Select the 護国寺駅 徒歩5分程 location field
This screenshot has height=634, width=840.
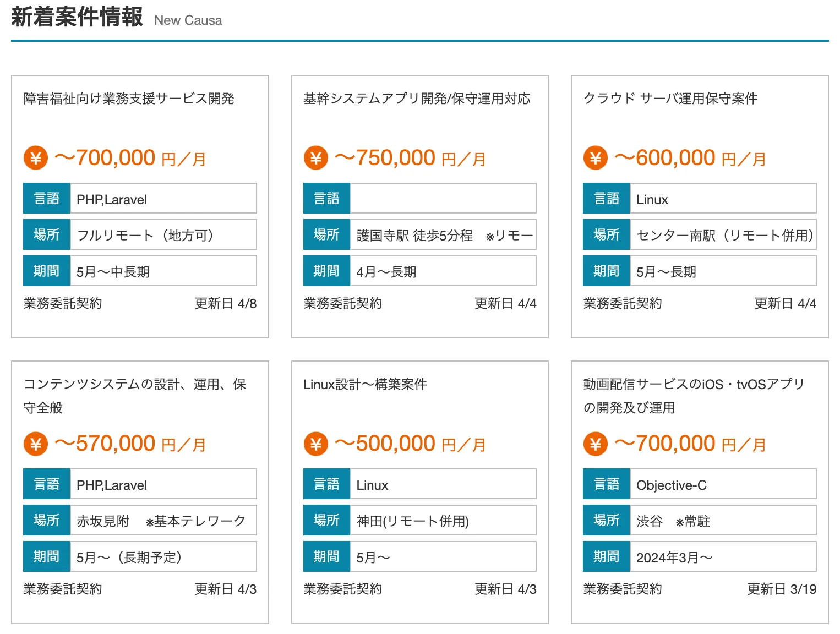click(x=443, y=235)
